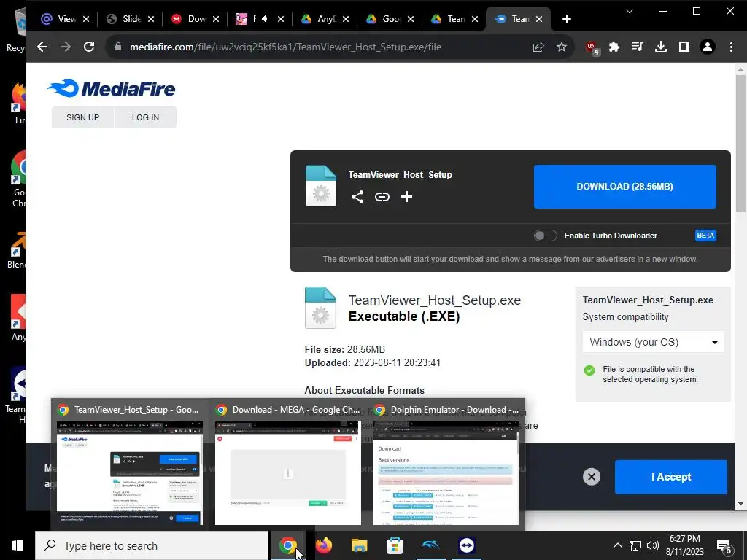Open the media control icon in toolbar
This screenshot has height=560, width=747.
(x=637, y=47)
